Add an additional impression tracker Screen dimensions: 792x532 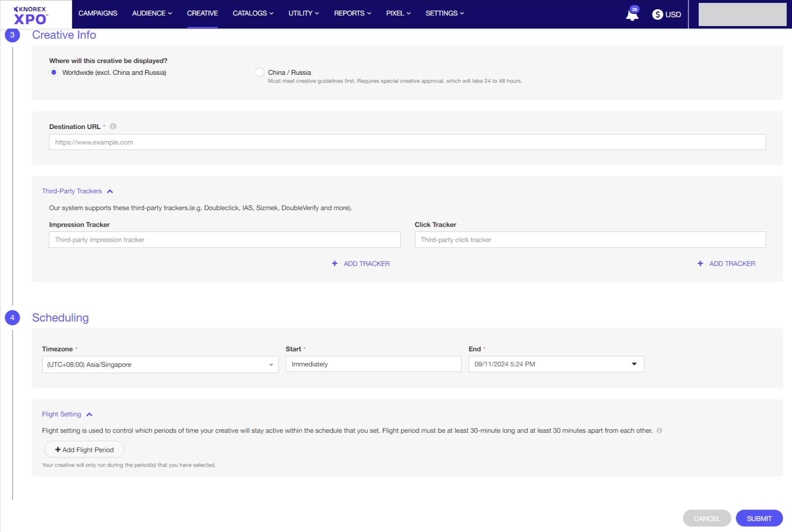(360, 263)
